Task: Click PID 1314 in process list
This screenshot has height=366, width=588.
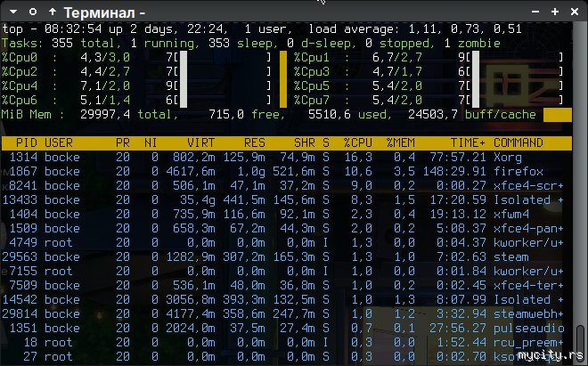Action: pos(23,158)
